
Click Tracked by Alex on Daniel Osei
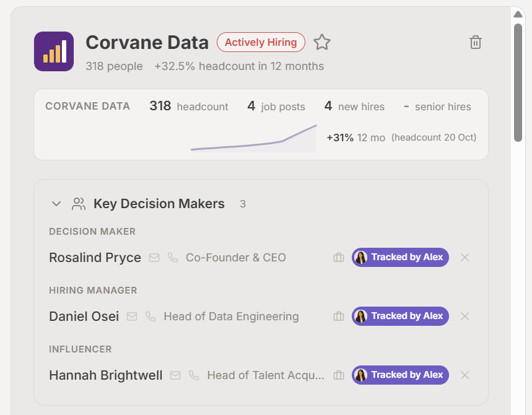click(400, 316)
